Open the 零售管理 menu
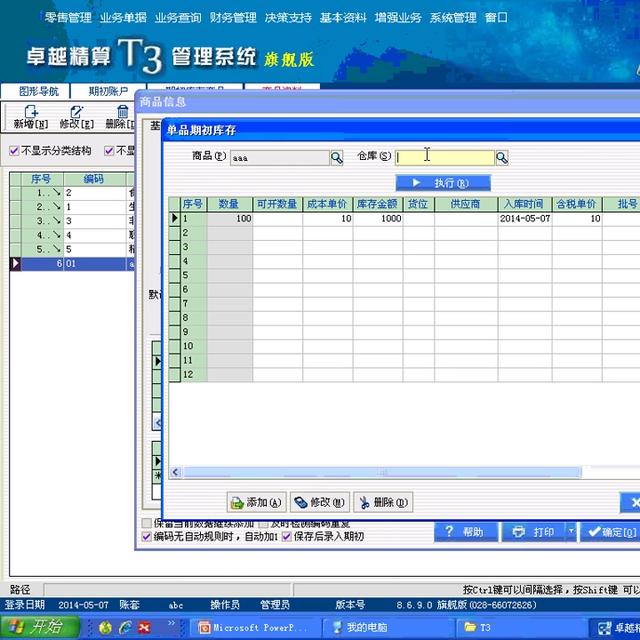 tap(68, 18)
